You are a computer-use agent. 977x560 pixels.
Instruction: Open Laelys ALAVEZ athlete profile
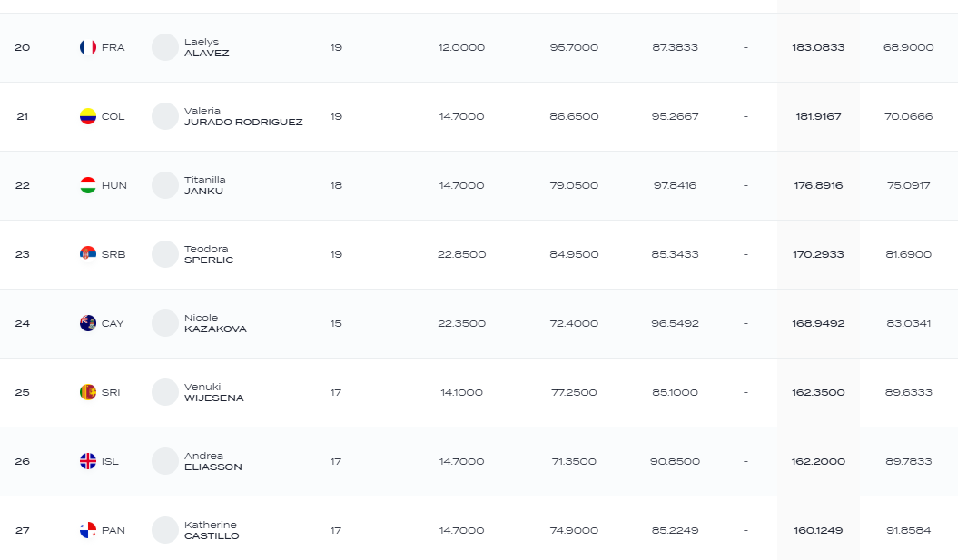[x=206, y=47]
